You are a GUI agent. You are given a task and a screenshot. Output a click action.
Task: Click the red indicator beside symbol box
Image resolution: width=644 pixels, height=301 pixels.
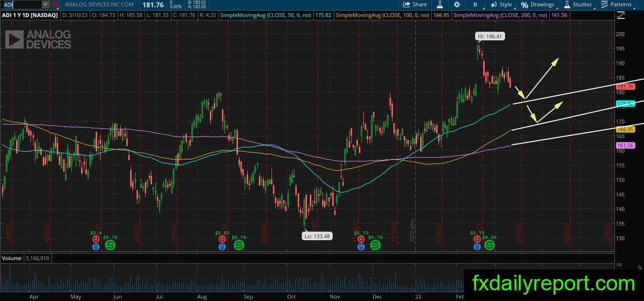click(55, 4)
